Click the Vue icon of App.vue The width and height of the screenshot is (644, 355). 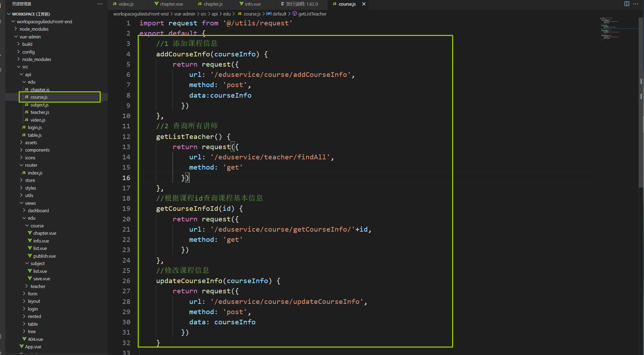21,347
